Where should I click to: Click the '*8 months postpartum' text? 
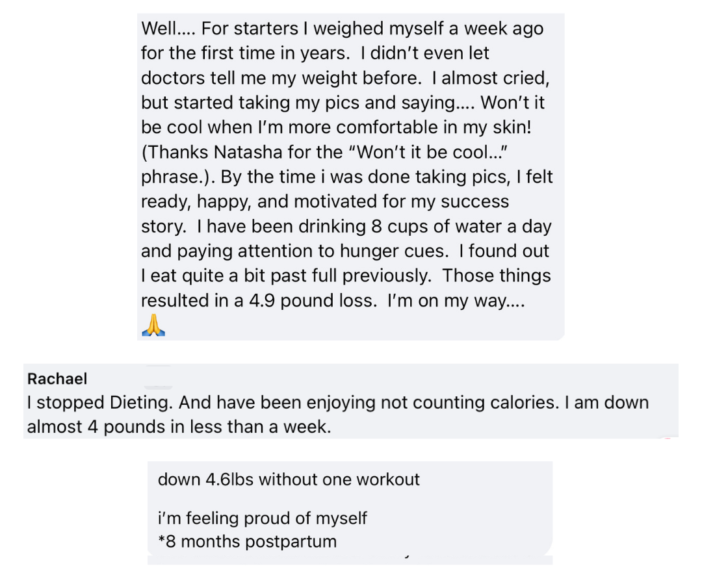[247, 541]
